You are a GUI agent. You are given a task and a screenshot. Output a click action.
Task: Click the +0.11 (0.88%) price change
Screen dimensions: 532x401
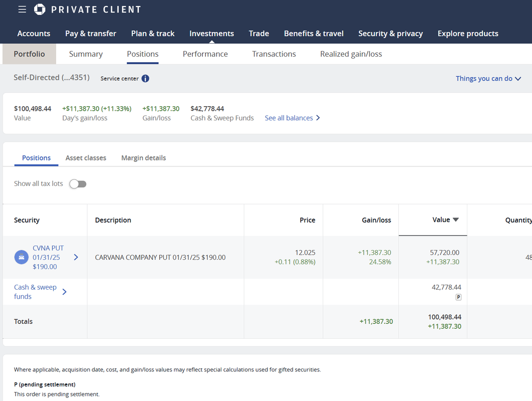click(x=295, y=262)
